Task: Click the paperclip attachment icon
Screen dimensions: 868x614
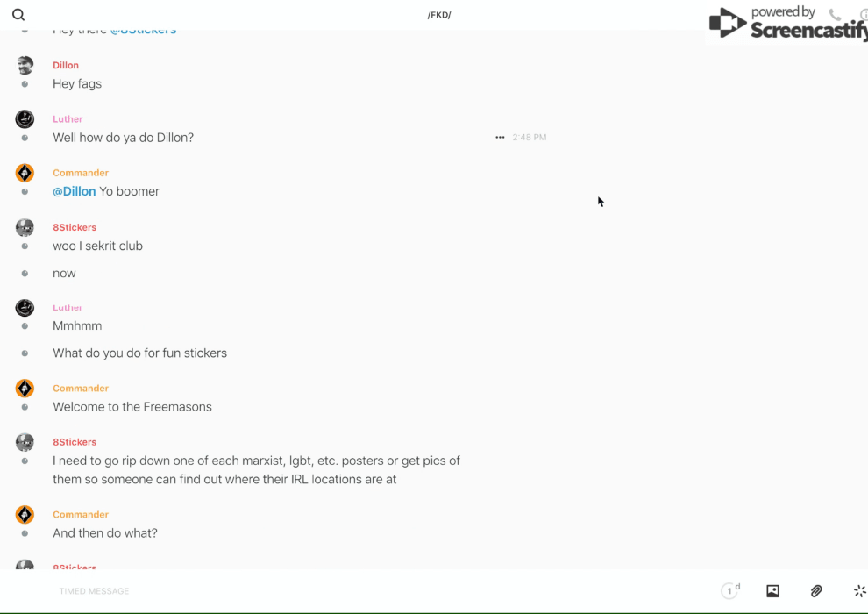Action: coord(816,591)
